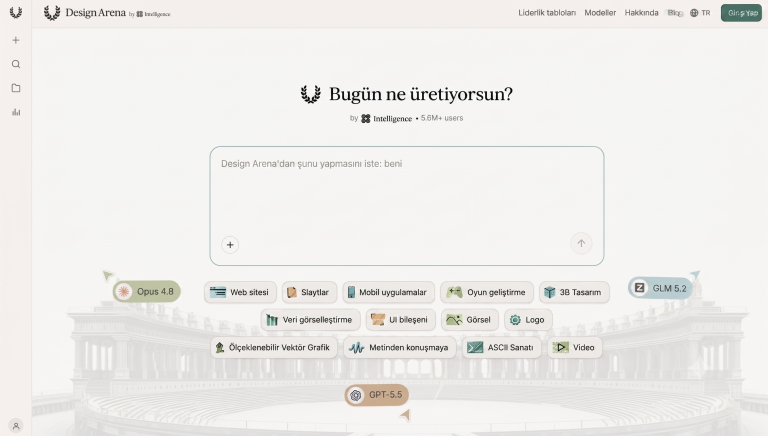Choose the Video chip

(575, 347)
